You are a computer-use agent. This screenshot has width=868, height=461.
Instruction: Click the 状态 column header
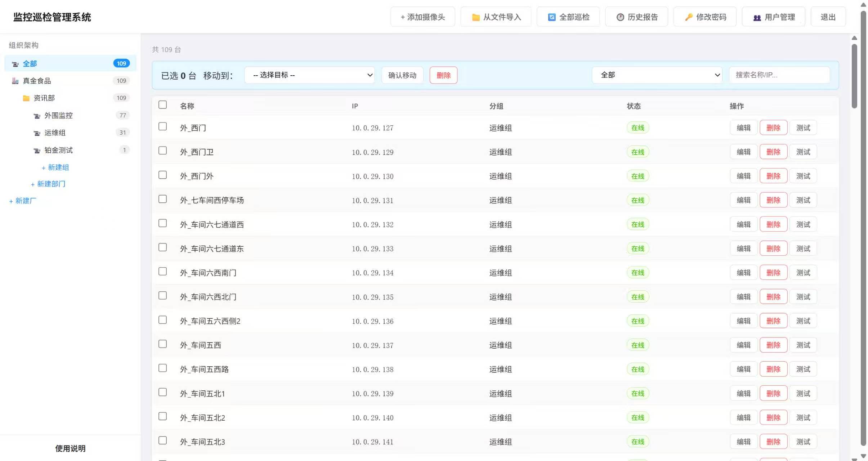pyautogui.click(x=634, y=106)
